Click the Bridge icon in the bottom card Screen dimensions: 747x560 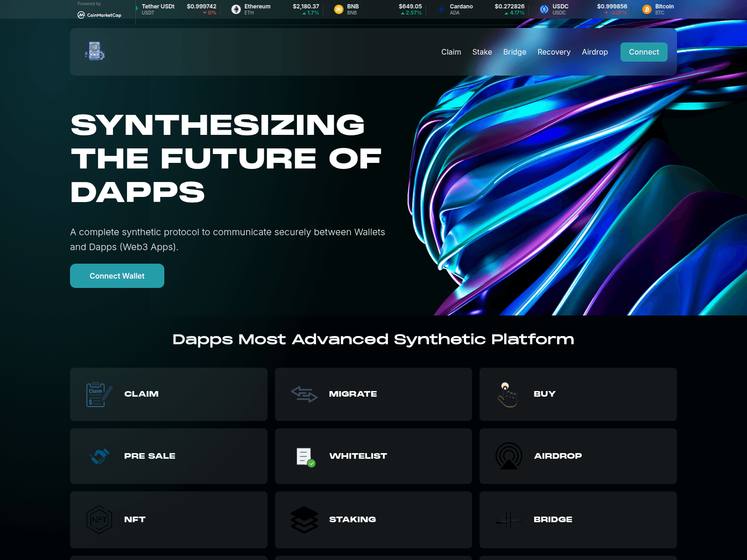point(509,519)
